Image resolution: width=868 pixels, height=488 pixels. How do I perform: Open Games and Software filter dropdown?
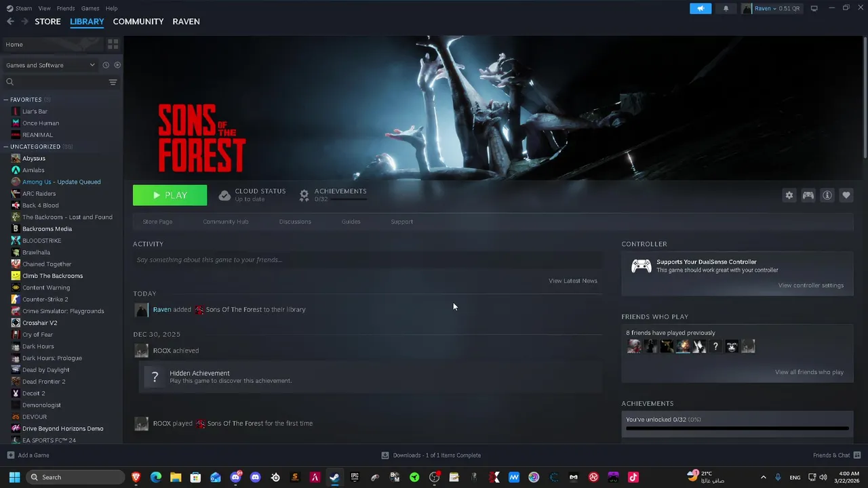click(50, 65)
